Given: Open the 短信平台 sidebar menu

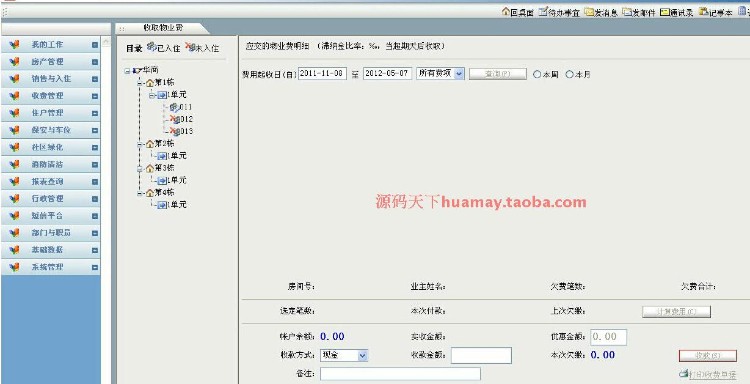Looking at the screenshot, I should [51, 216].
